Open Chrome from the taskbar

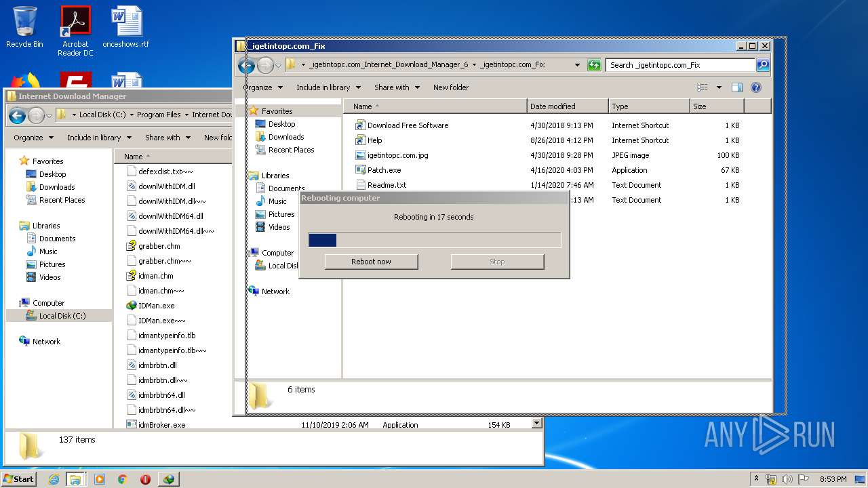click(x=122, y=479)
